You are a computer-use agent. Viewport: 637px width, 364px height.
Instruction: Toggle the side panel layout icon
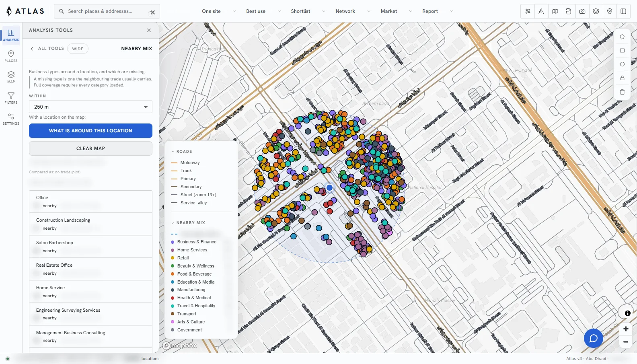(x=623, y=11)
